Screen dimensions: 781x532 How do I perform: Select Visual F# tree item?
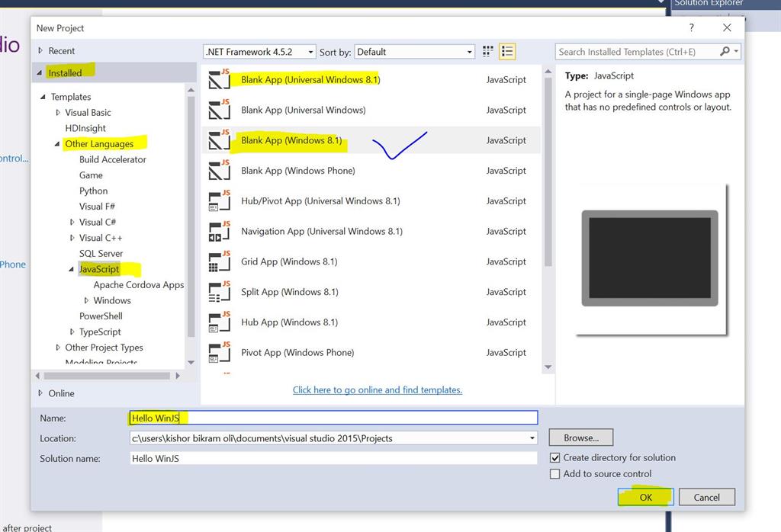[x=97, y=206]
